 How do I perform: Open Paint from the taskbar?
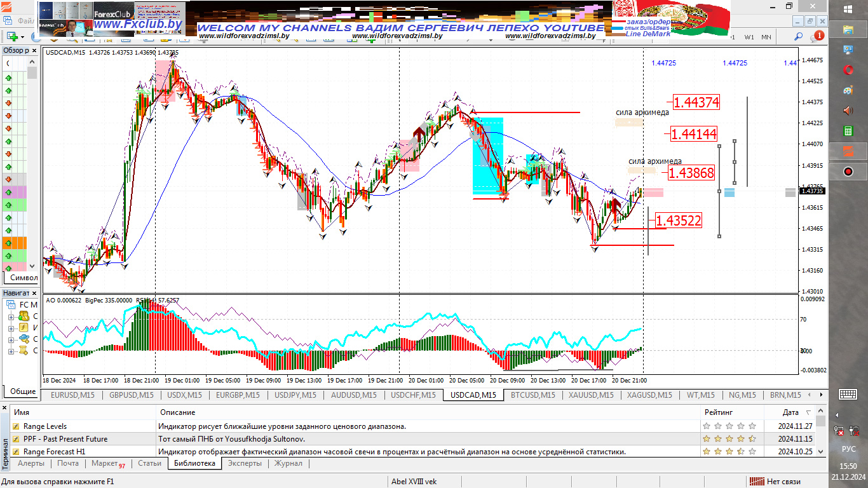pyautogui.click(x=848, y=90)
